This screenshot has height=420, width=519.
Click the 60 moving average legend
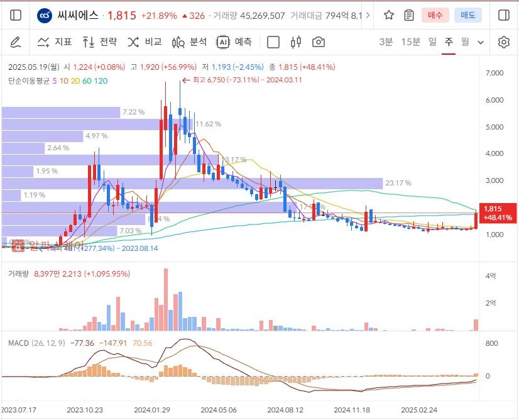tap(87, 81)
